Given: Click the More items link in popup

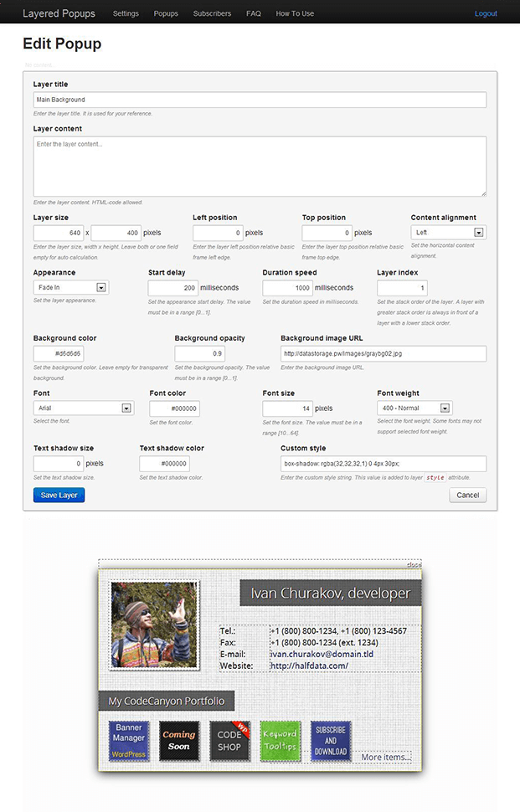Looking at the screenshot, I should click(385, 758).
